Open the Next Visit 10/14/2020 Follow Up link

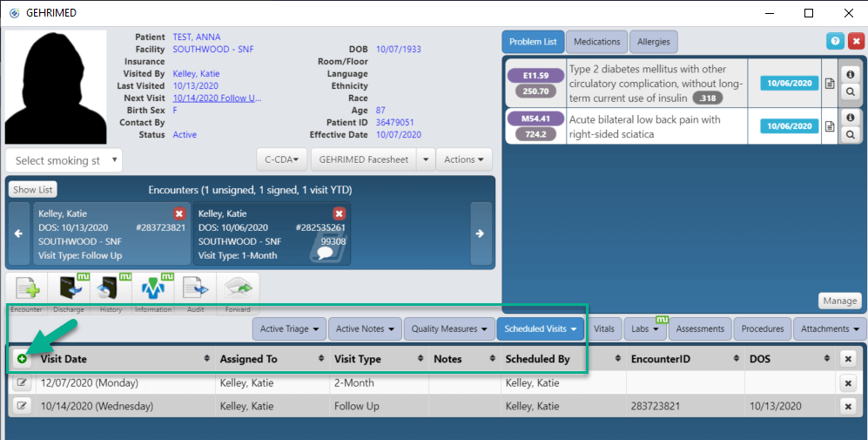[x=217, y=98]
